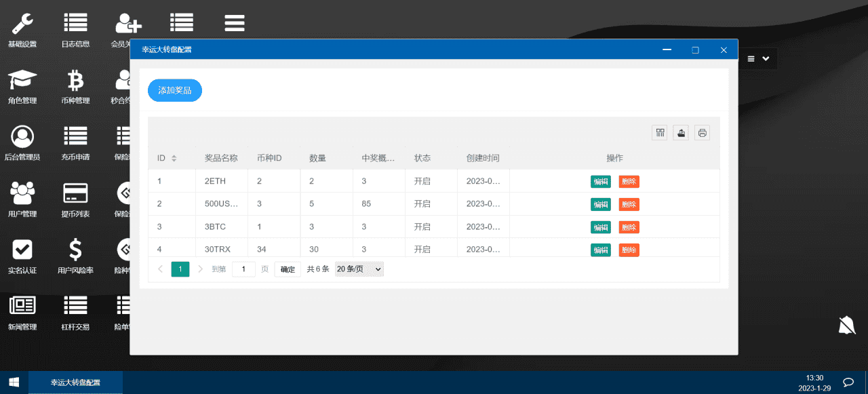Open the 杠杆交易 list icon
The height and width of the screenshot is (394, 868).
coord(75,313)
